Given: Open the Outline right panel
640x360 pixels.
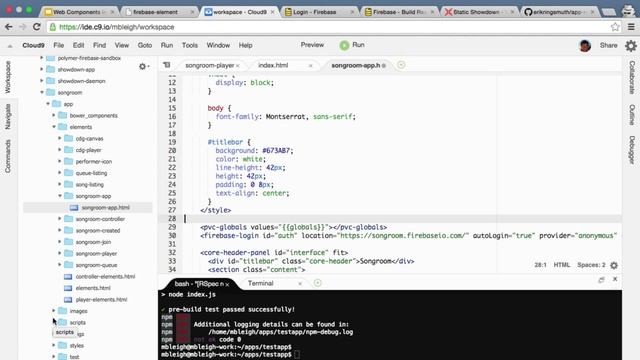Looking at the screenshot, I should pyautogui.click(x=631, y=115).
